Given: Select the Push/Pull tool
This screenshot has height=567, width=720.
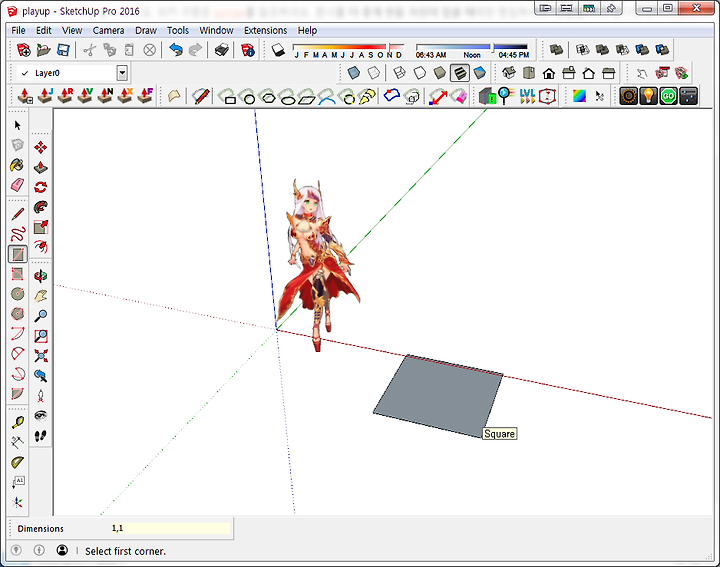Looking at the screenshot, I should pos(40,167).
